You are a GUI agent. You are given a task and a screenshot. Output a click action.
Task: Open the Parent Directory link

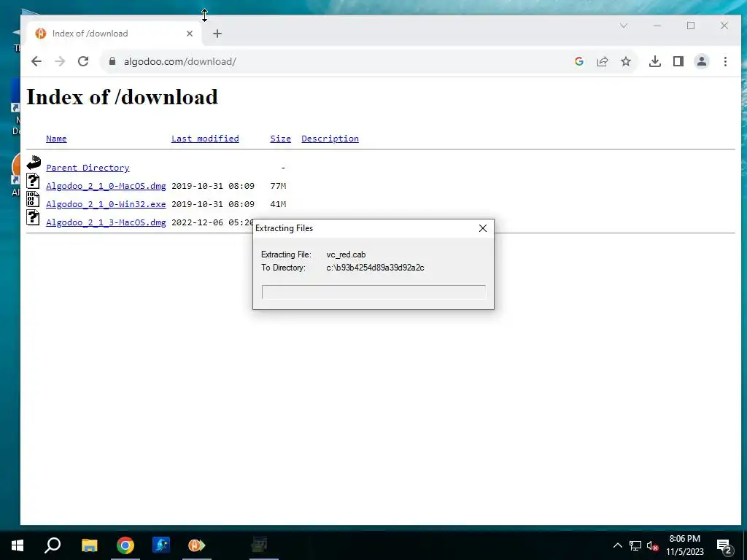pyautogui.click(x=88, y=168)
